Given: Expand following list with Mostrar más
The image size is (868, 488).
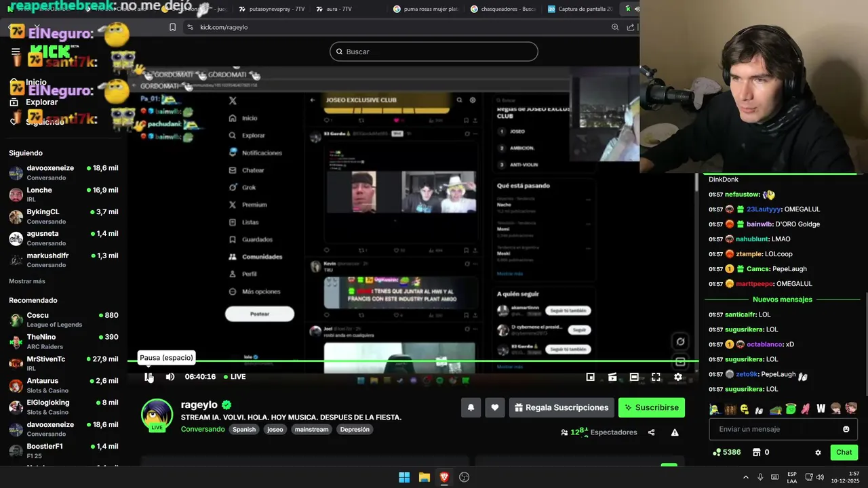Looking at the screenshot, I should coord(27,281).
